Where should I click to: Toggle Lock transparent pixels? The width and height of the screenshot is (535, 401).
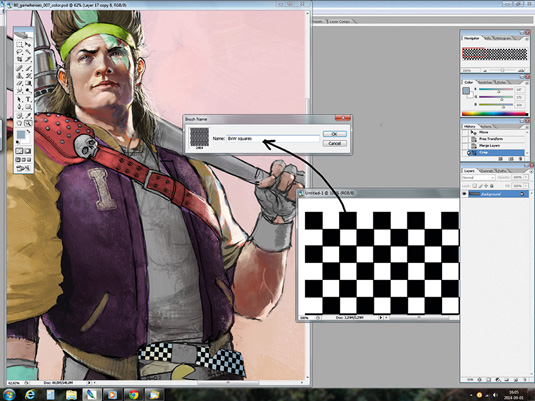click(475, 186)
